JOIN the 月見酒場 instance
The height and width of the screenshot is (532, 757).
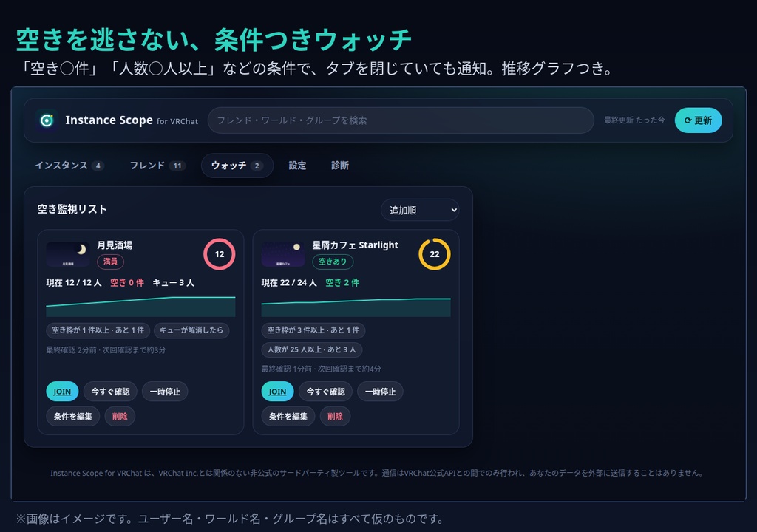[62, 392]
